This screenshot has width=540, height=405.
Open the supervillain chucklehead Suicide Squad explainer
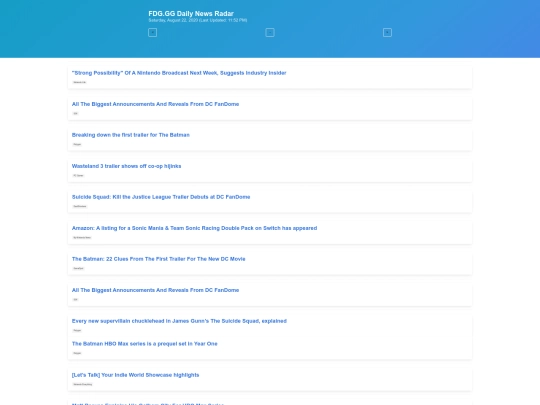click(x=179, y=321)
